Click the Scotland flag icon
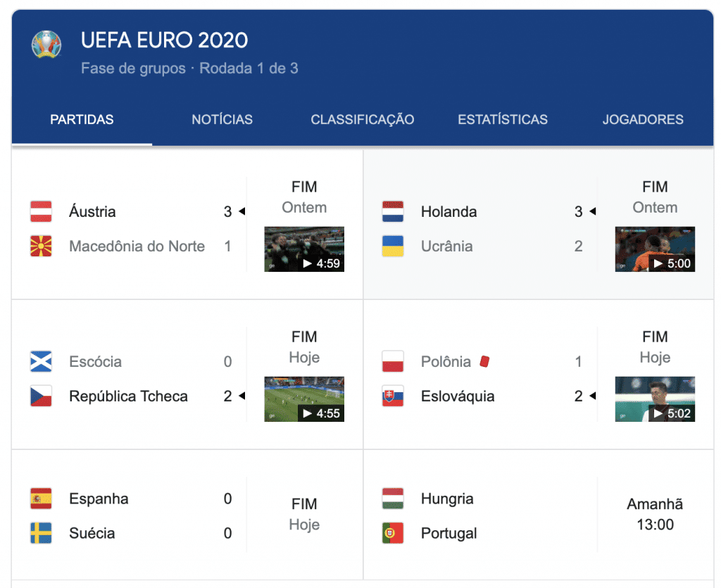The image size is (721, 588). (41, 362)
